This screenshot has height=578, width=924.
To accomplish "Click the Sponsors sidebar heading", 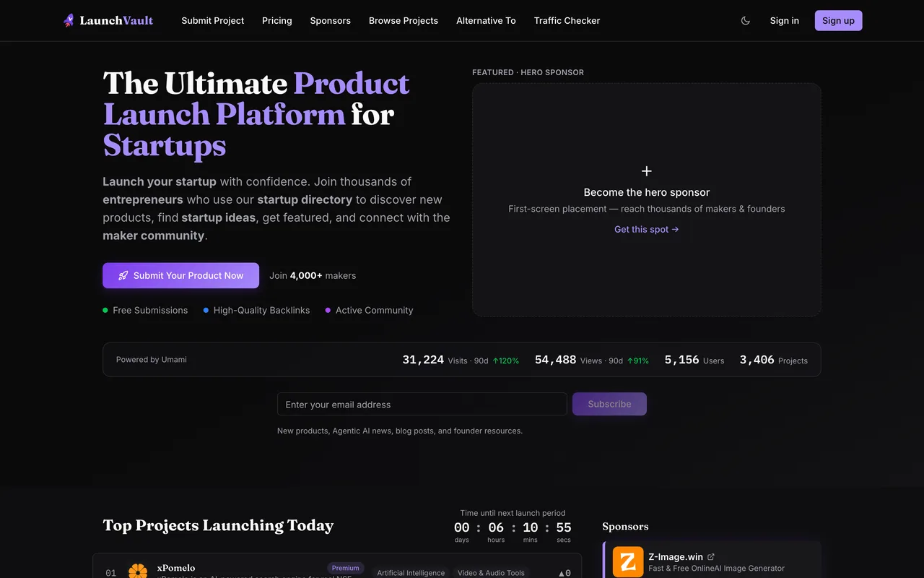I will pyautogui.click(x=625, y=526).
